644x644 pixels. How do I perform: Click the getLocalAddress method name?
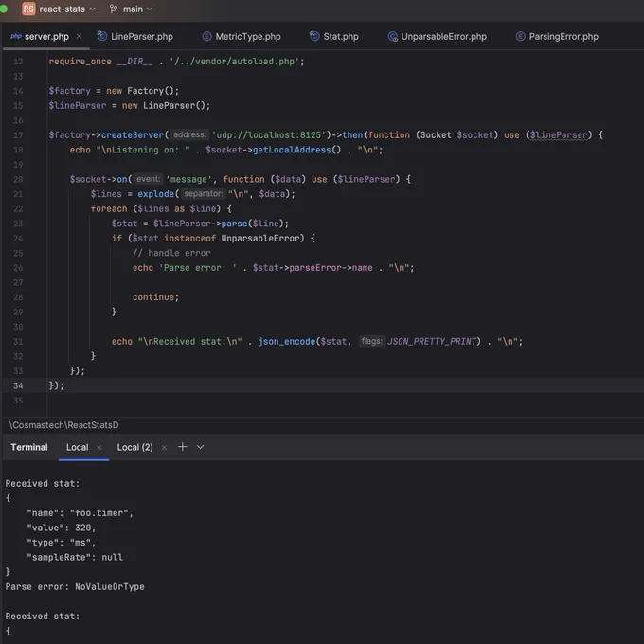[x=292, y=150]
